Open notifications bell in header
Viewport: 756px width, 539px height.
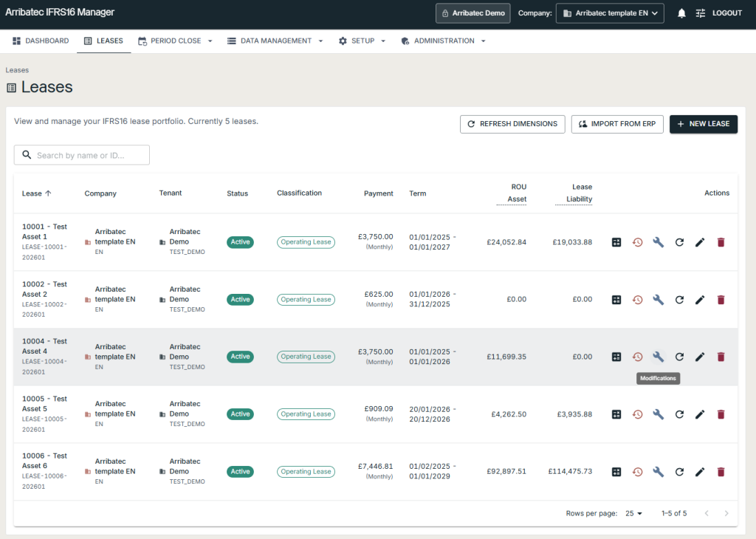[681, 13]
